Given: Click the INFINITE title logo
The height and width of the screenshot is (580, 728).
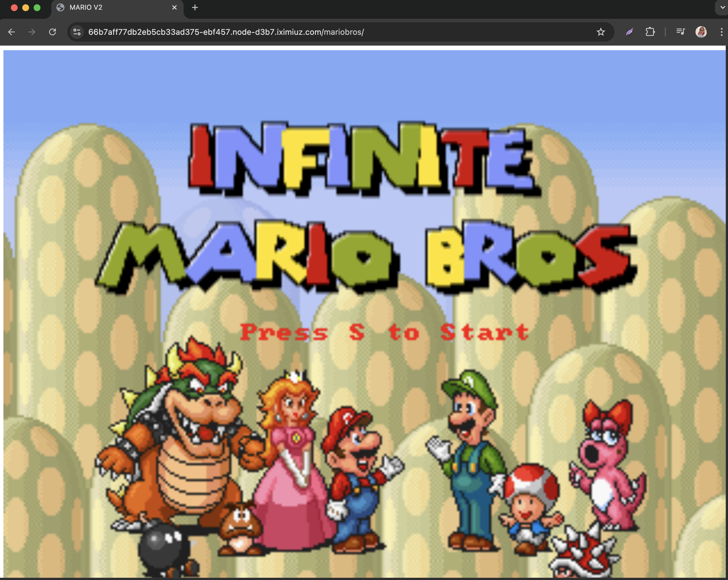Looking at the screenshot, I should [364, 159].
